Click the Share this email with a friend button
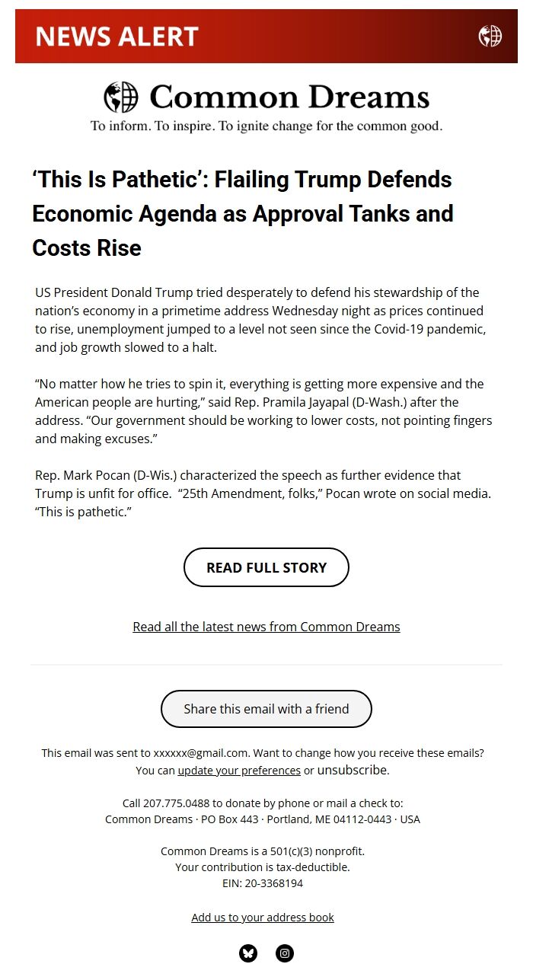Screen dimensions: 533x980 [x=266, y=708]
